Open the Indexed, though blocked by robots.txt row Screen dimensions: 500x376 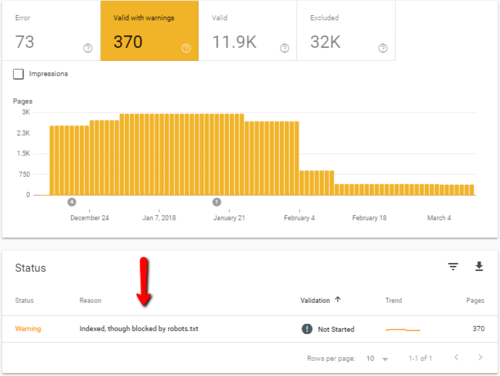(x=250, y=329)
